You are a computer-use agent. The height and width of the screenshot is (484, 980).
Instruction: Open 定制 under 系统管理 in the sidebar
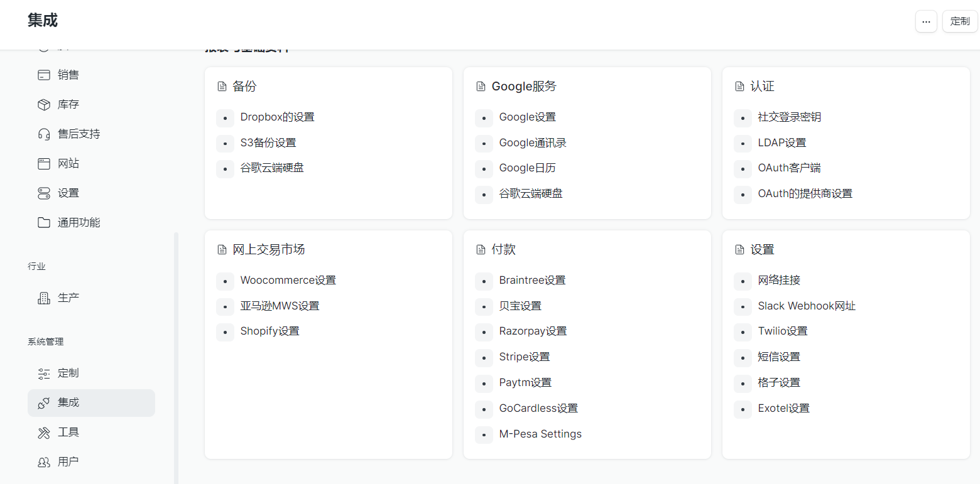68,374
